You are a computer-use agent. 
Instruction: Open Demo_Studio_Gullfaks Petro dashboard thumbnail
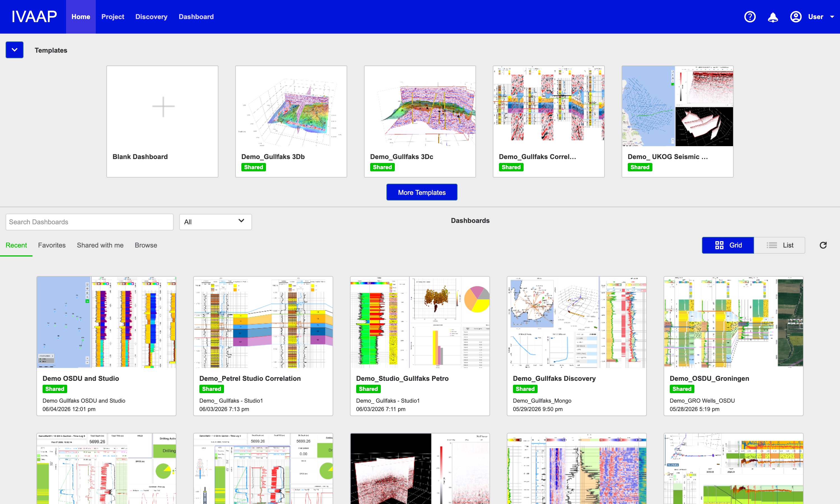tap(420, 322)
